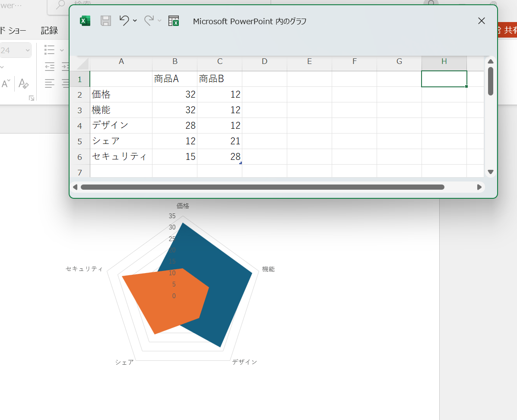This screenshot has width=517, height=420.
Task: Click the decrease indent icon
Action: pos(50,67)
